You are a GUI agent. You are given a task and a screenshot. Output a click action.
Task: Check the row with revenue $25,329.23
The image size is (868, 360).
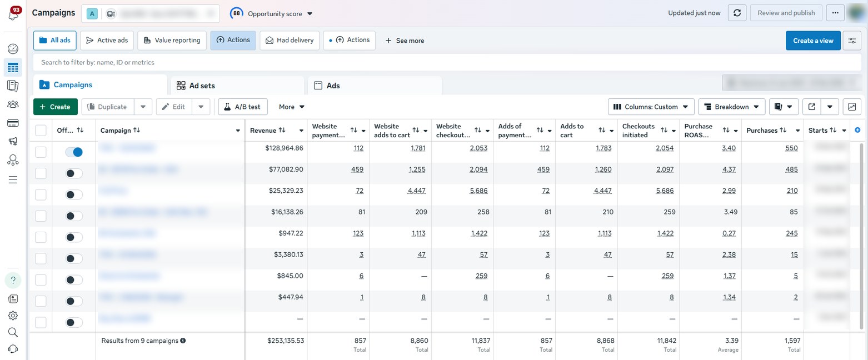click(x=41, y=194)
